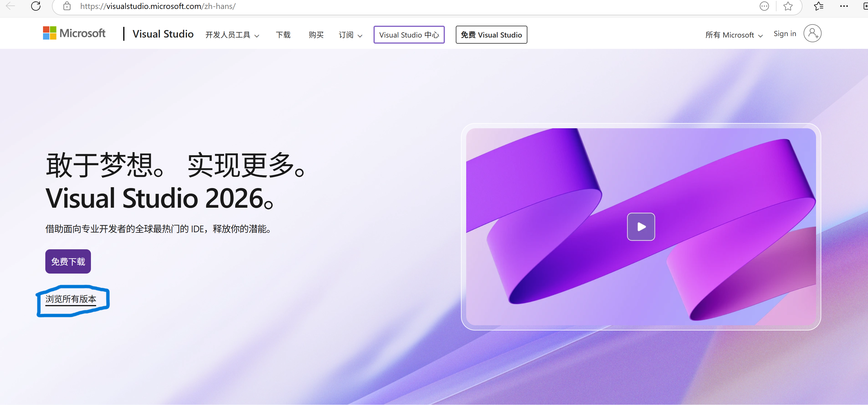Screen dimensions: 868x405
Task: Click the Visual Studio 中心 button
Action: click(409, 35)
